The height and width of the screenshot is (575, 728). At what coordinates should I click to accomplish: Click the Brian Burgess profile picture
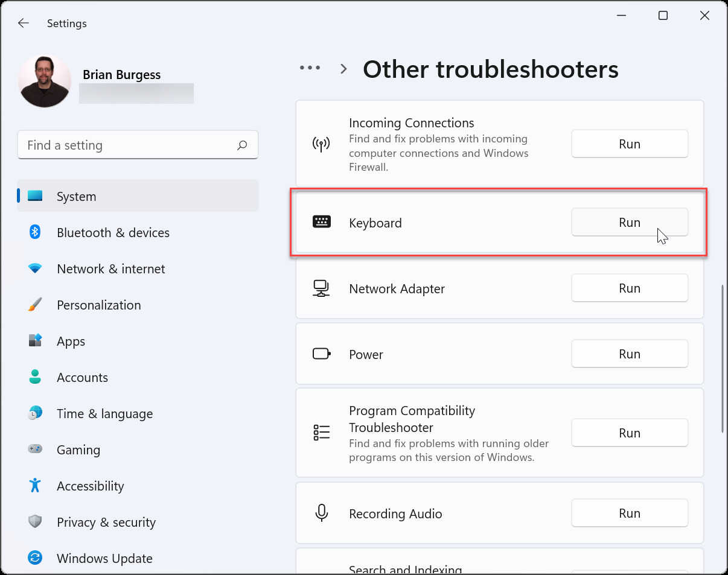point(45,81)
